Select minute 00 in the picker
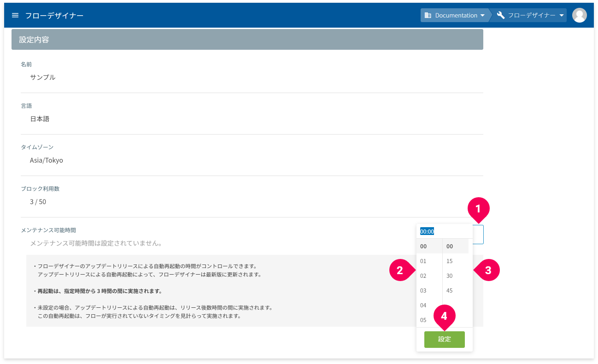This screenshot has height=364, width=598. (x=456, y=246)
